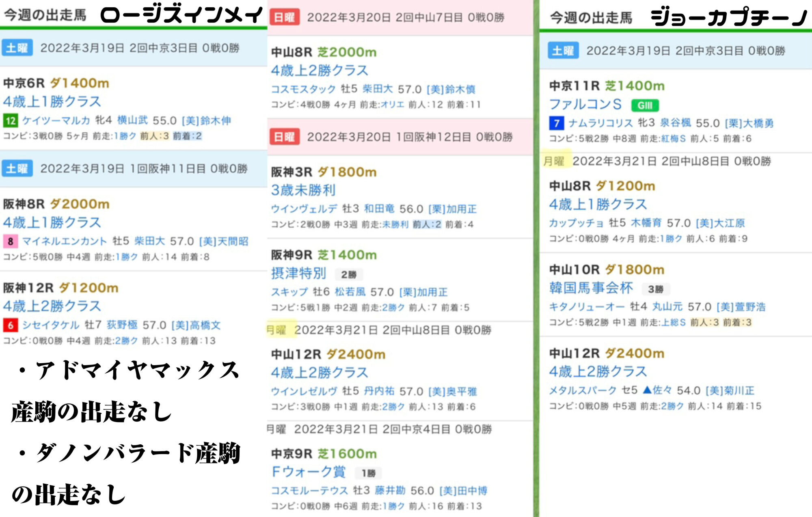Open 4歳上2勝クラス link above メタルスパーク
Viewport: 812px width, 517px height.
598,371
